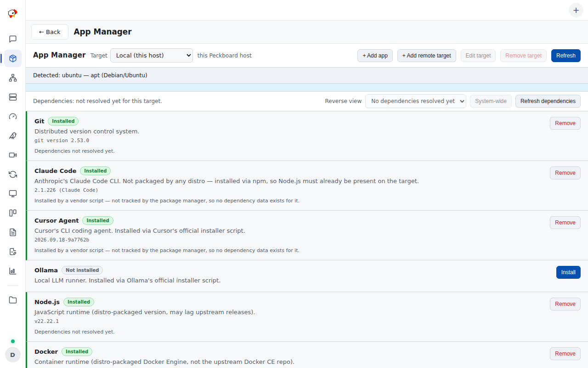Image resolution: width=588 pixels, height=368 pixels.
Task: Install the Ollama app
Action: point(568,272)
